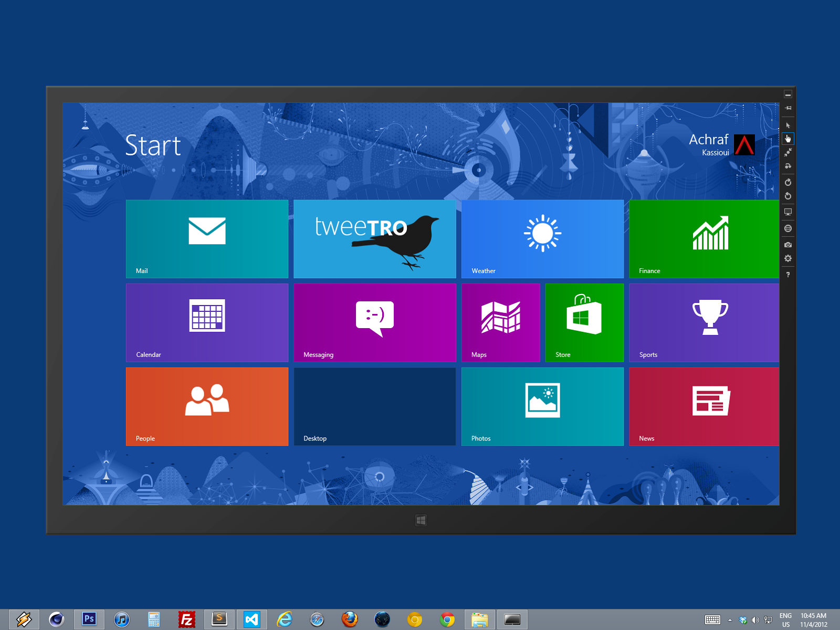Open Winamp from the taskbar
The height and width of the screenshot is (630, 840).
point(24,619)
